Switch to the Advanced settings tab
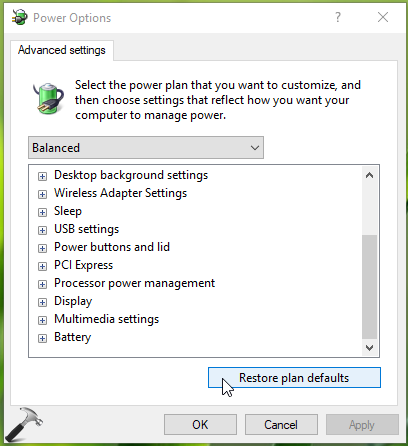The width and height of the screenshot is (408, 446). pyautogui.click(x=62, y=50)
